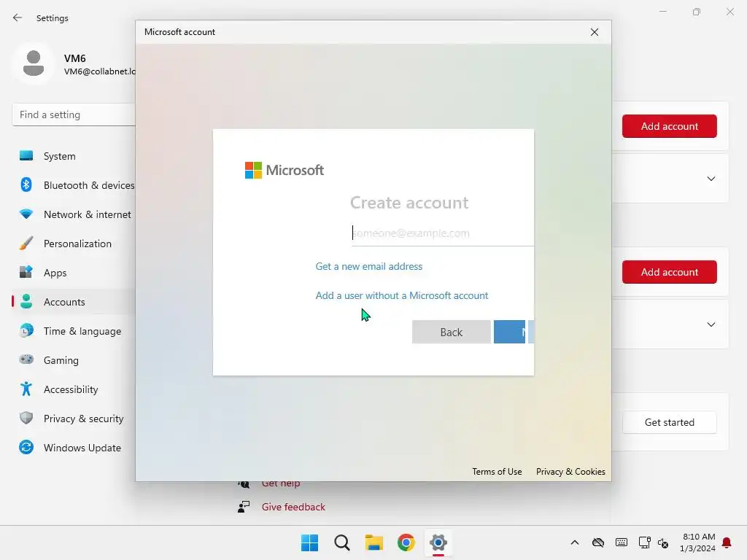Click the Get started button

click(x=670, y=422)
